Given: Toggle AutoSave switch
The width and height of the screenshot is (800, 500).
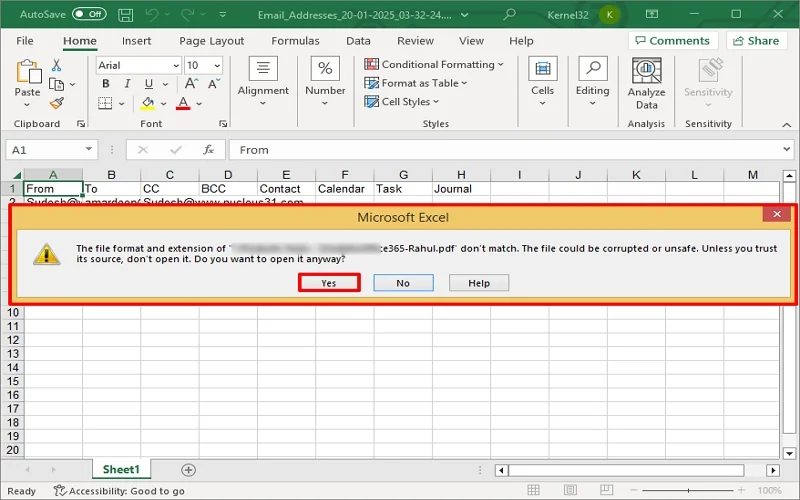Looking at the screenshot, I should pyautogui.click(x=89, y=14).
